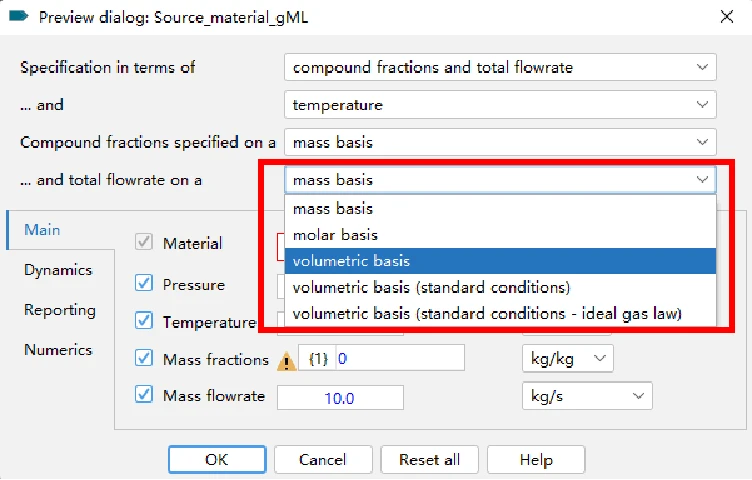The image size is (752, 480).
Task: Choose volumetric basis (standard conditions) option
Action: pyautogui.click(x=500, y=287)
